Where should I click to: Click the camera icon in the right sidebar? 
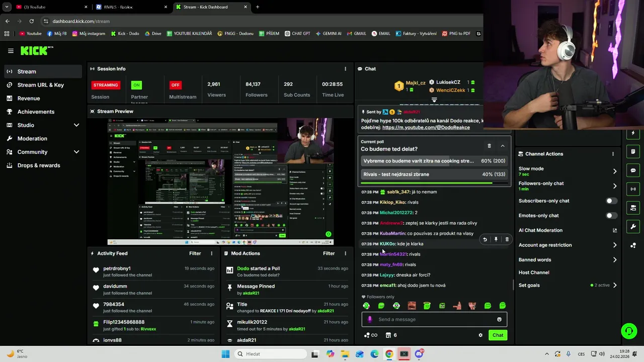633,208
